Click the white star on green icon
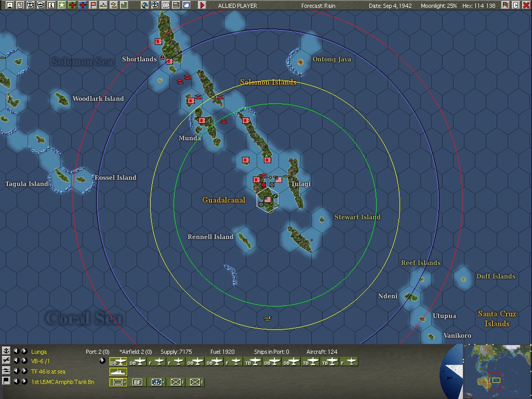Screen dimensions: 532x399 [62, 5]
